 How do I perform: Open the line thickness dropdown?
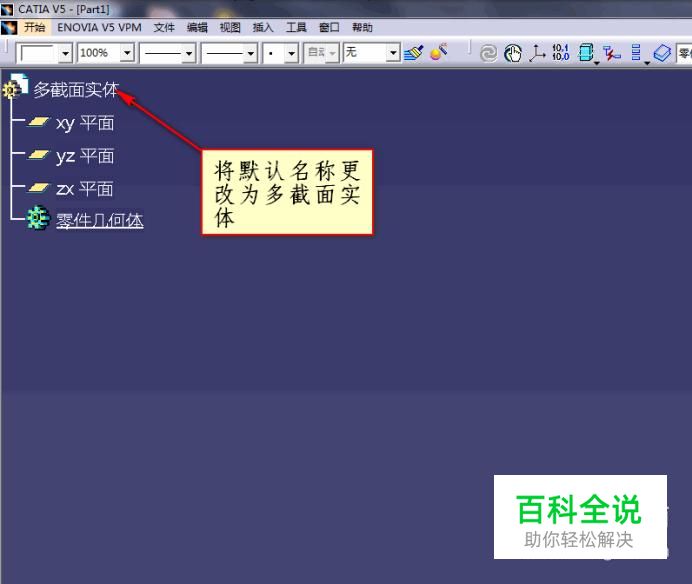pos(189,53)
